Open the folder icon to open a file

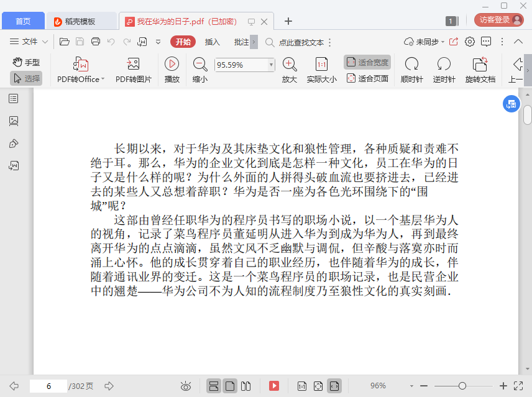65,42
